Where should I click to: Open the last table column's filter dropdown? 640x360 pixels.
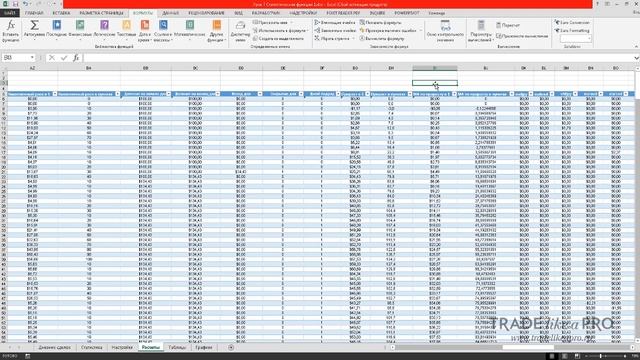tap(626, 94)
